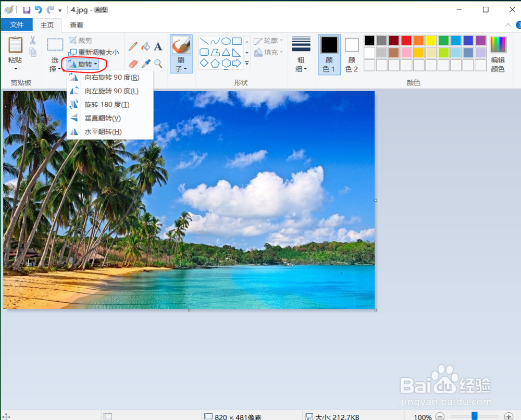521x420 pixels.
Task: Zoom in with the plus button
Action: coord(508,416)
